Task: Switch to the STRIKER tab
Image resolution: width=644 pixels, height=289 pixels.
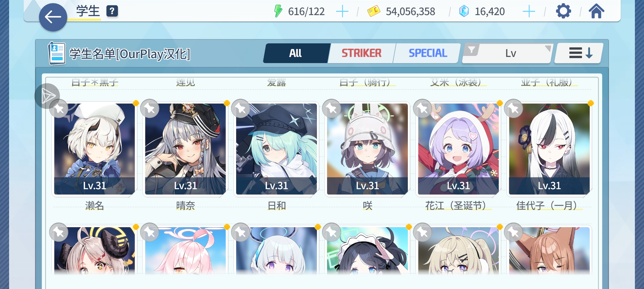Action: 362,53
